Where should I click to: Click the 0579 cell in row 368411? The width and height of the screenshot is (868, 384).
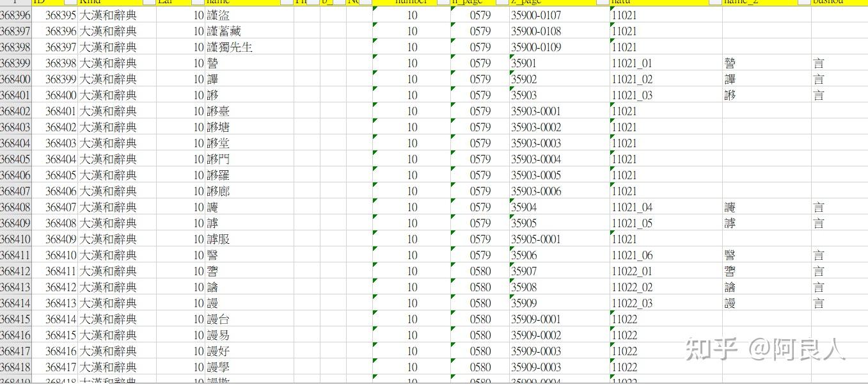point(480,255)
